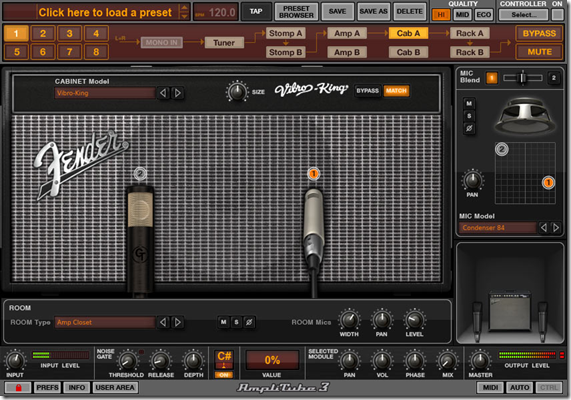
Task: Invert room mics phase
Action: click(x=249, y=322)
